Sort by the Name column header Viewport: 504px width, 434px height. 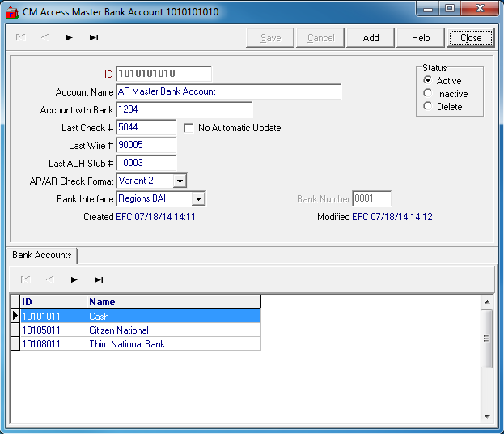pyautogui.click(x=173, y=302)
